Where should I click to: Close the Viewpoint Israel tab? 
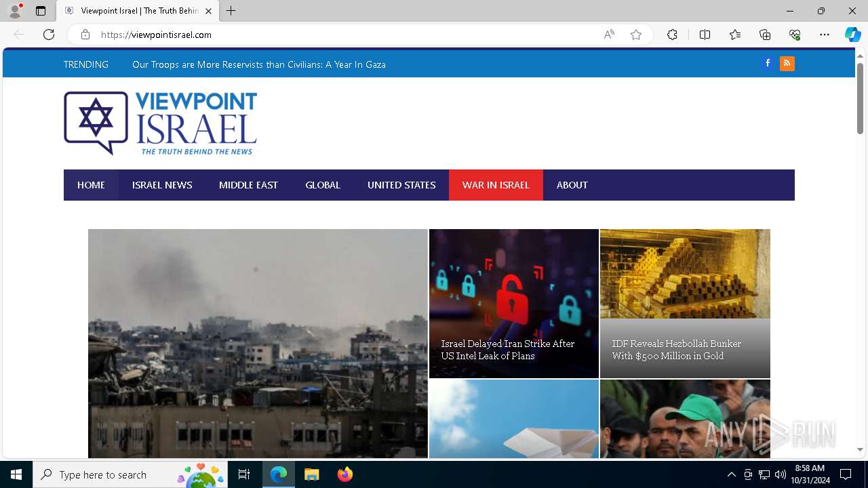coord(208,11)
